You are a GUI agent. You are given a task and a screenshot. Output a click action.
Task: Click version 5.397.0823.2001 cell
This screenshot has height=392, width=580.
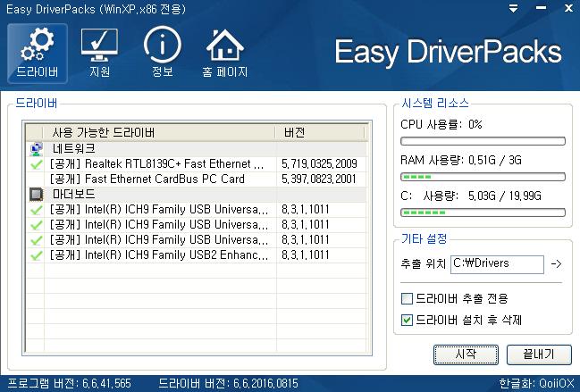[318, 179]
